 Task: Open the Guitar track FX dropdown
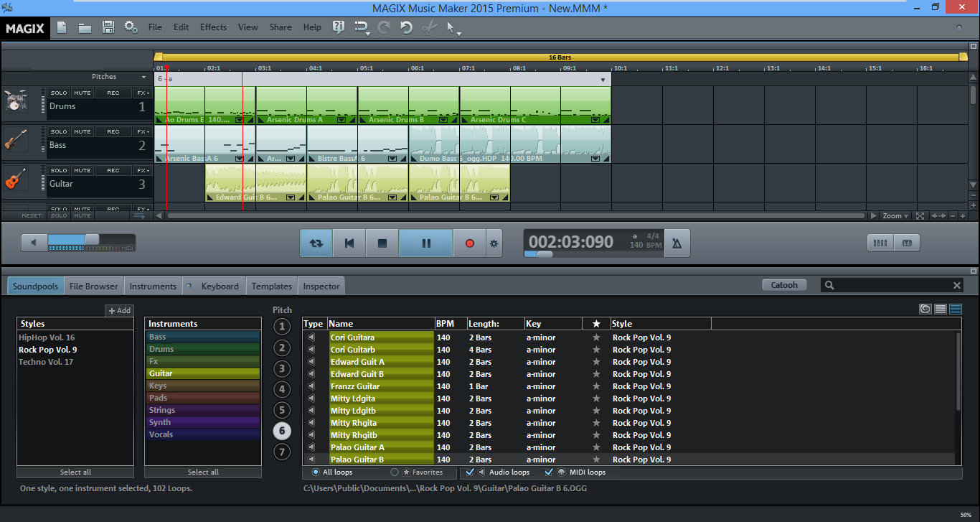pos(143,171)
